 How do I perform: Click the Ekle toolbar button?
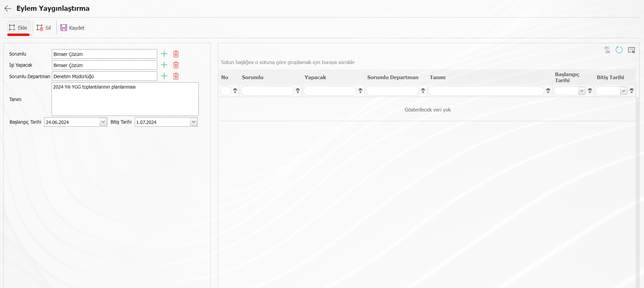pos(19,28)
